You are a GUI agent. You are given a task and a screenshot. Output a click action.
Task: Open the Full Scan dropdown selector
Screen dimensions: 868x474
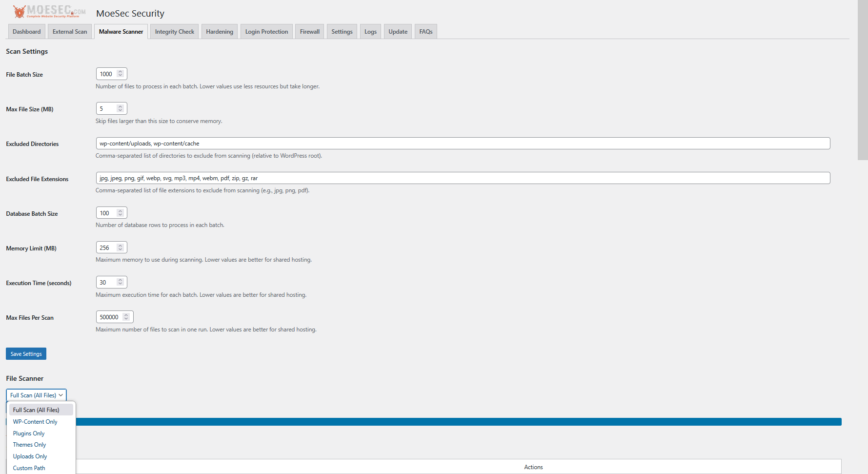click(x=36, y=395)
